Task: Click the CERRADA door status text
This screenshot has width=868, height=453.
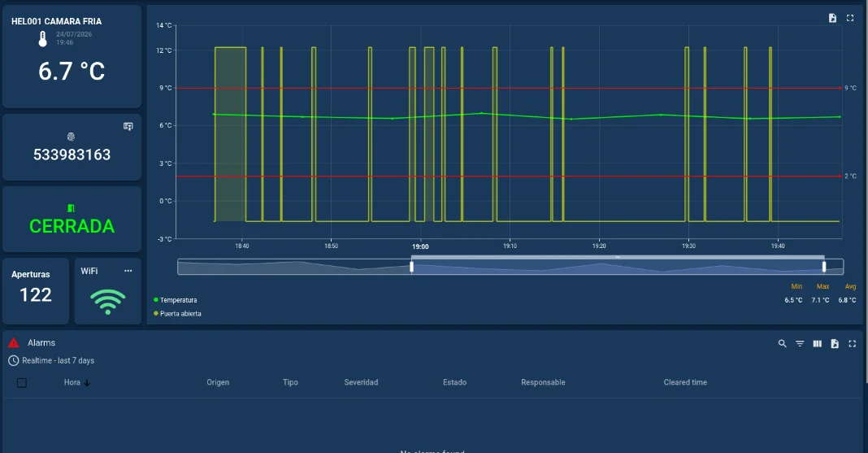Action: (72, 226)
